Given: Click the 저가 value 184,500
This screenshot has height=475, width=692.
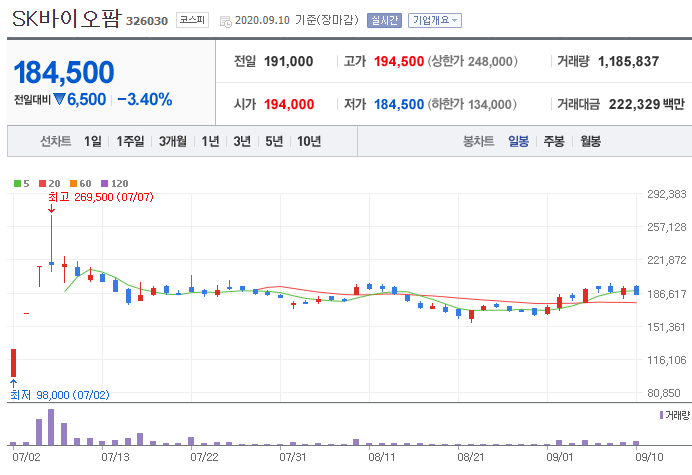Looking at the screenshot, I should pos(399,105).
